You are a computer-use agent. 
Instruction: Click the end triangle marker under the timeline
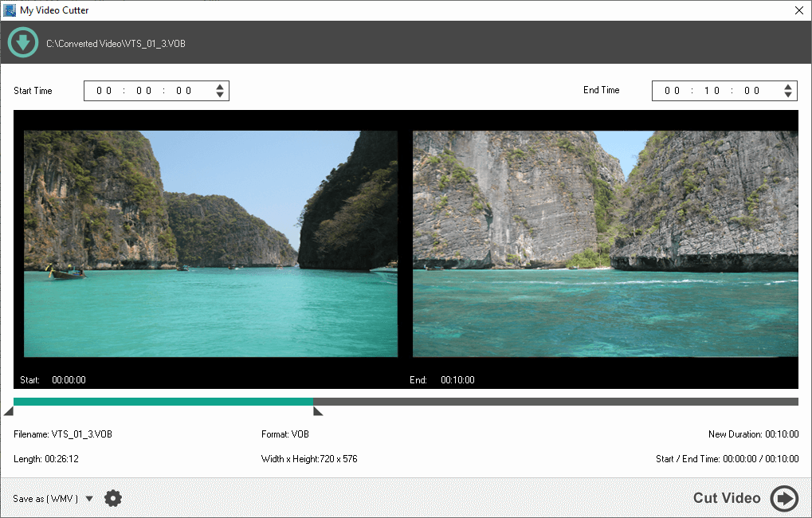point(317,412)
